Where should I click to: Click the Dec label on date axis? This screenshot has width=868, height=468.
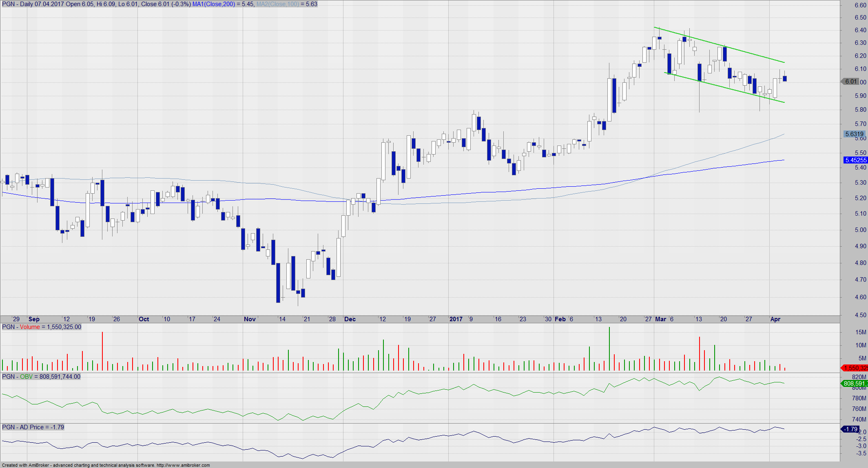[x=350, y=319]
